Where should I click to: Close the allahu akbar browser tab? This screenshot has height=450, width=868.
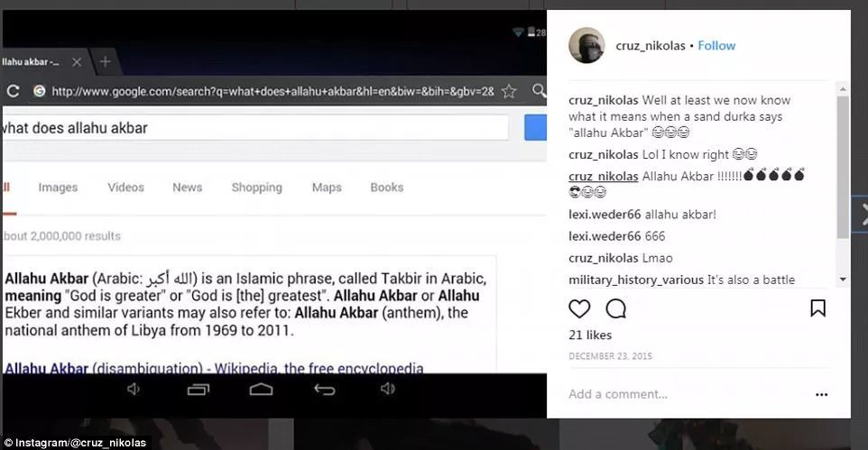(x=77, y=62)
